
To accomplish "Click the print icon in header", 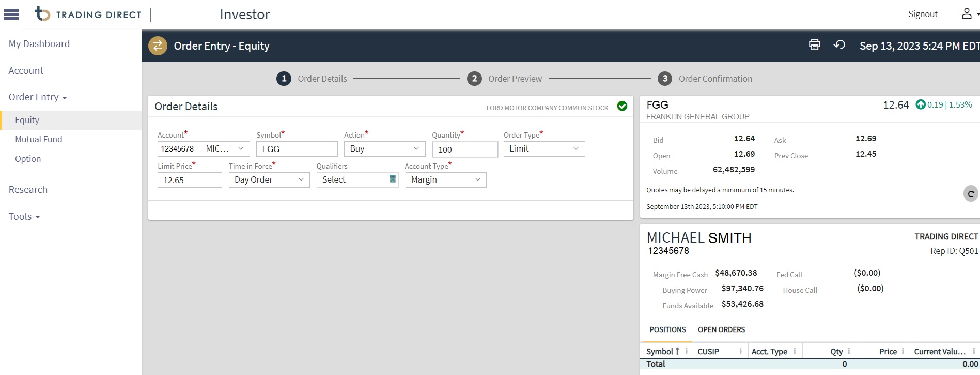I will coord(814,45).
